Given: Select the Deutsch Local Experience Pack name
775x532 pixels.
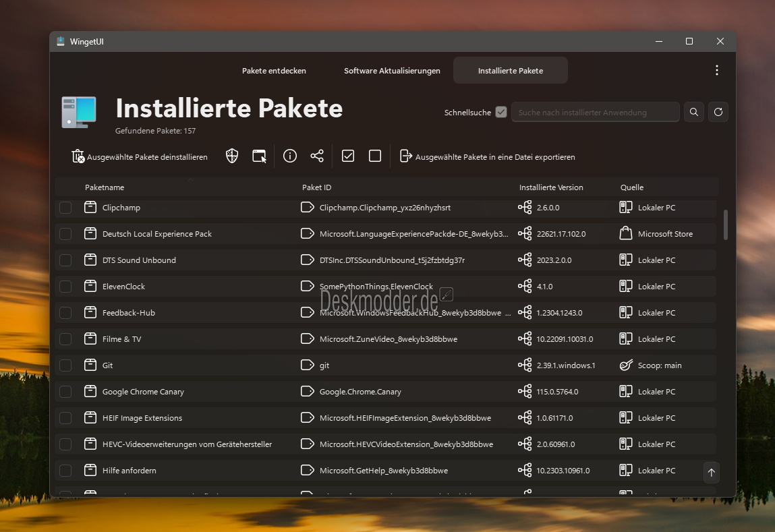Looking at the screenshot, I should pyautogui.click(x=156, y=234).
